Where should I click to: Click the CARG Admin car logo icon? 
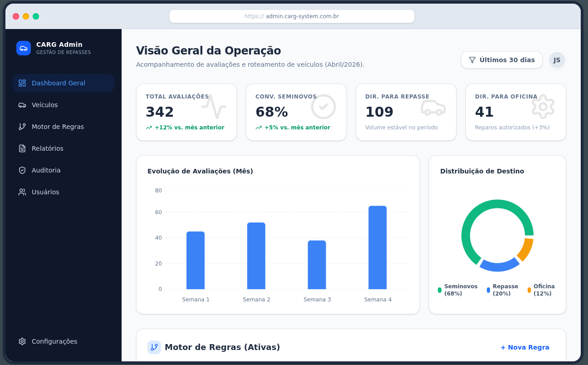[24, 48]
